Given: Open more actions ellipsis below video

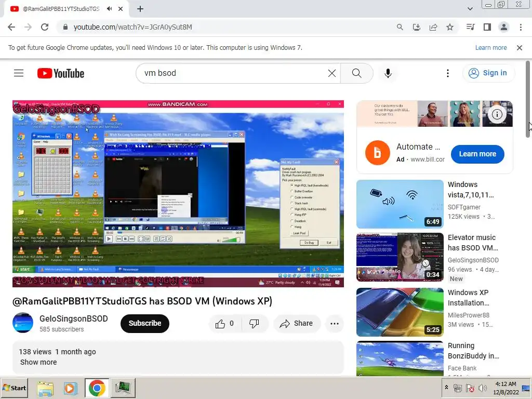Looking at the screenshot, I should click(x=334, y=323).
